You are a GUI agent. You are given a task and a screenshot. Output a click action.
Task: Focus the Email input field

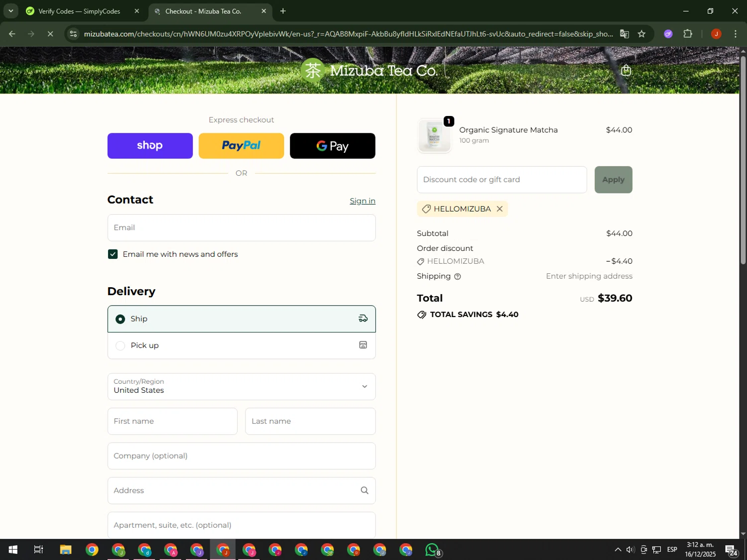coord(242,228)
